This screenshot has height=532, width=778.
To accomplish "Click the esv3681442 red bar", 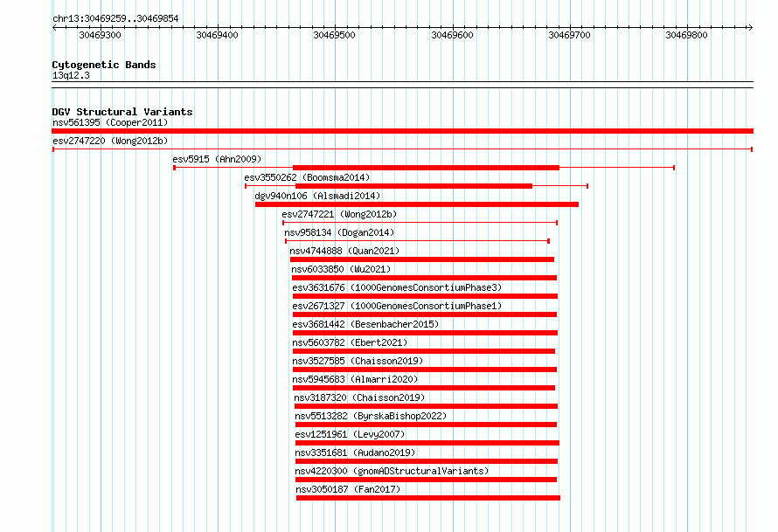I will coord(425,333).
